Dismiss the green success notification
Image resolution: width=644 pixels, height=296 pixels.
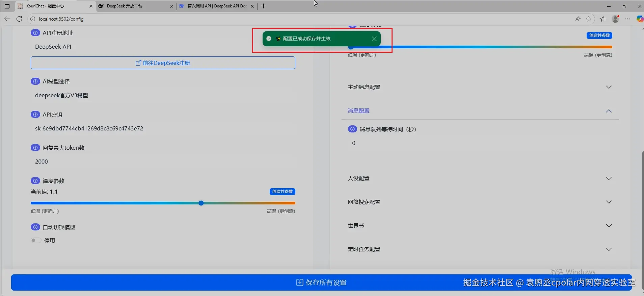click(374, 39)
